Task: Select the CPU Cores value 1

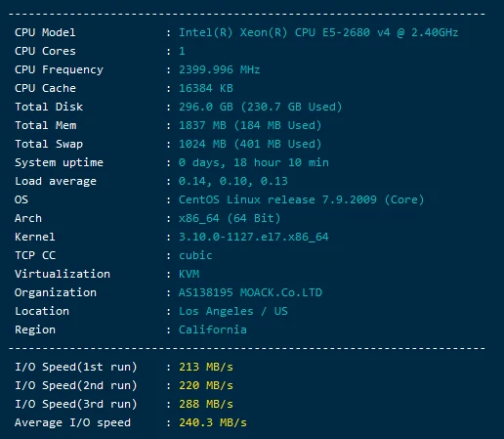Action: pos(182,51)
